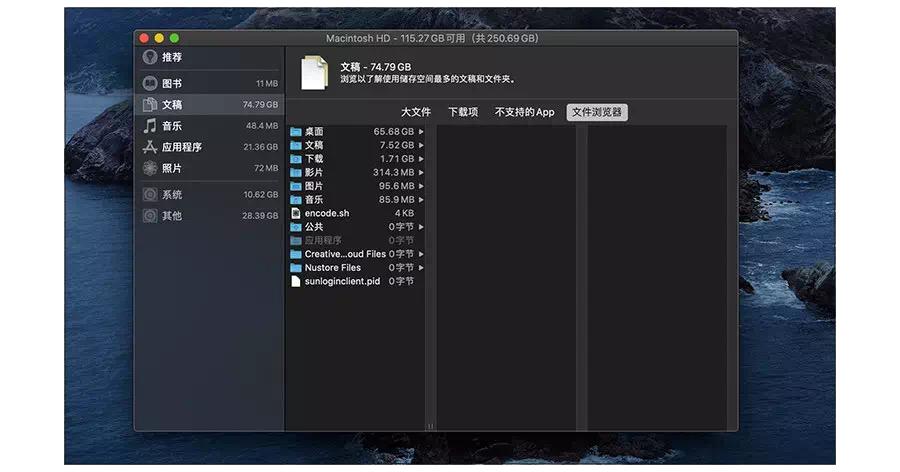900x472 pixels.
Task: Expand the 文稿 7.52 GB folder arrow
Action: click(x=421, y=145)
